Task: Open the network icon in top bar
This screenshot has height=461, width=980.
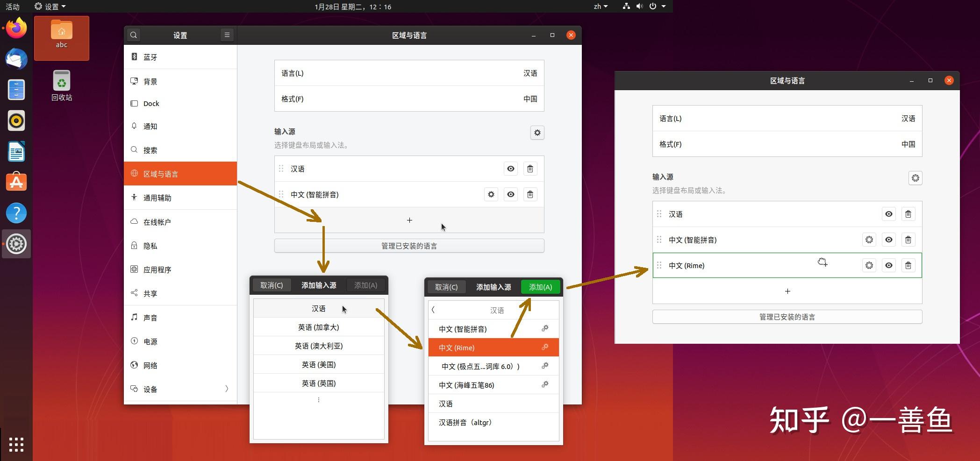Action: tap(626, 6)
